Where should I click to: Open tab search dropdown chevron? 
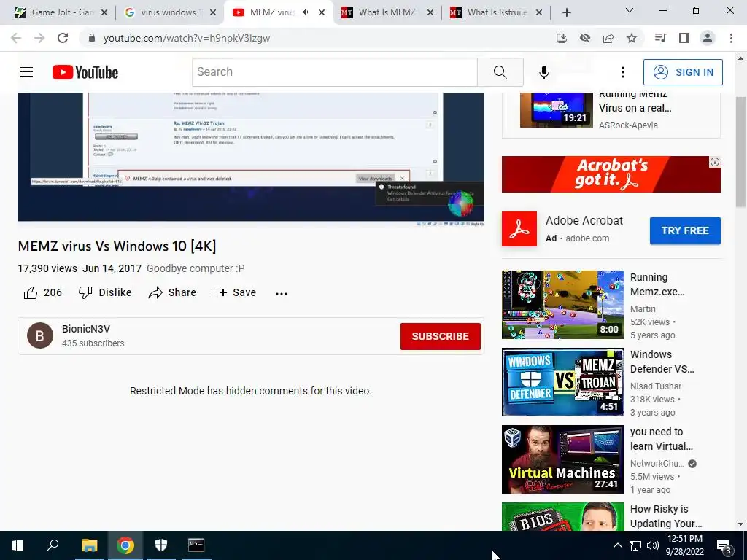[630, 10]
